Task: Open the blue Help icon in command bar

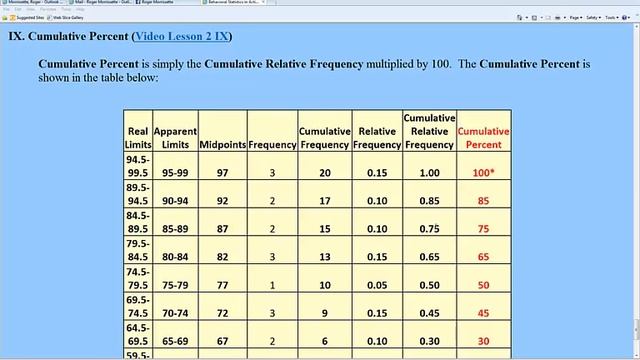Action: pos(624,18)
